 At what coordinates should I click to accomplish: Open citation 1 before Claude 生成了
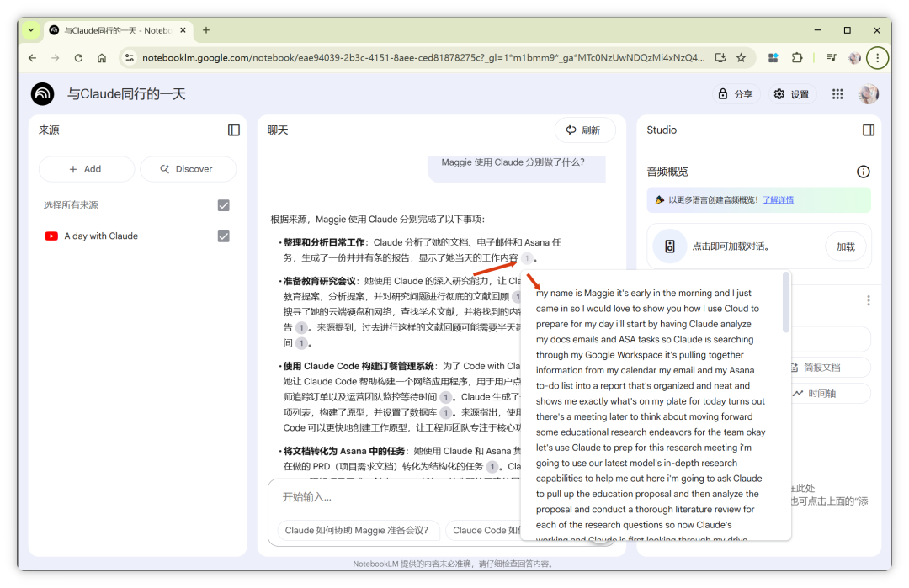coord(445,397)
